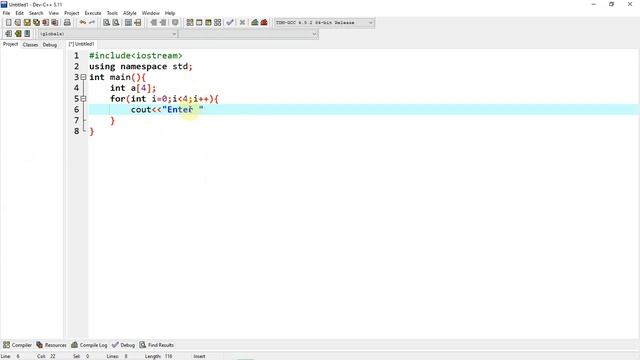Click the Unindent toolbar icon
Viewport: 640px width, 360px height.
(x=153, y=22)
